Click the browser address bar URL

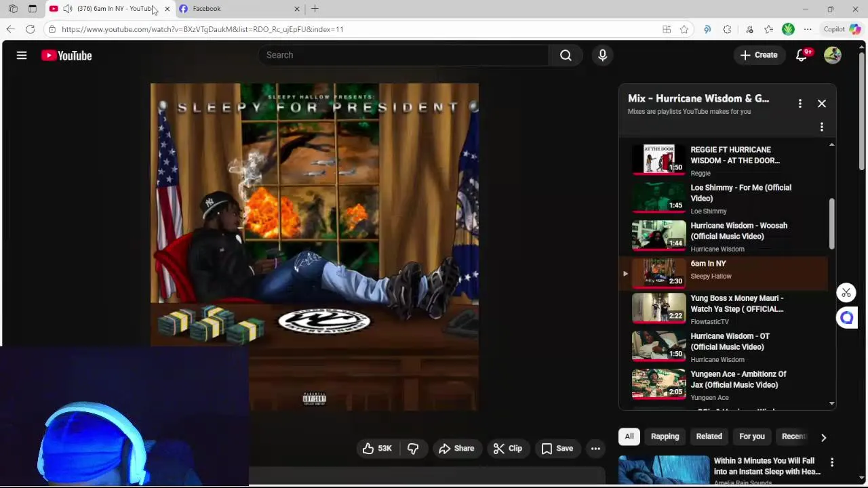coord(203,29)
